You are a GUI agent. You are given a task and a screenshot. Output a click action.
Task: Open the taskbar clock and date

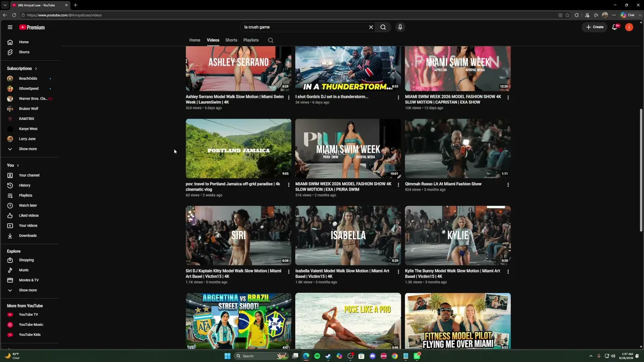(627, 356)
